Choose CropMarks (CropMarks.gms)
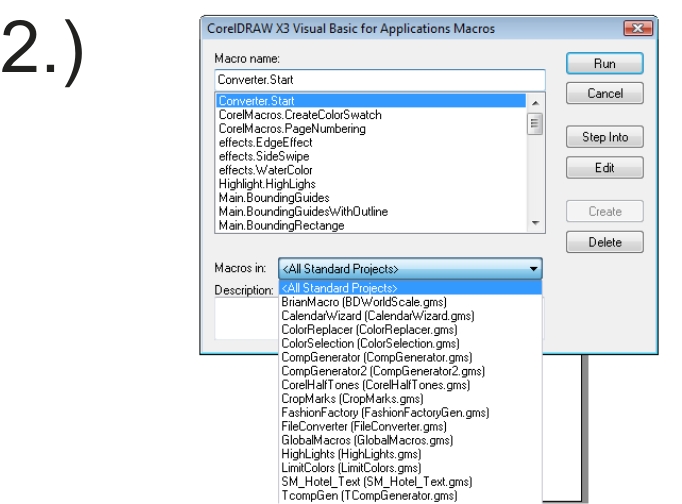Screen dimensions: 682x504 pyautogui.click(x=410, y=399)
